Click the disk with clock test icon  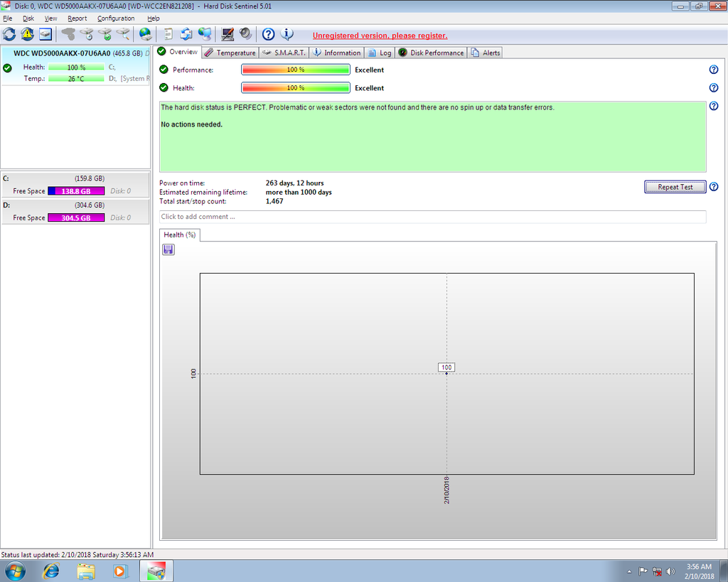tap(87, 34)
